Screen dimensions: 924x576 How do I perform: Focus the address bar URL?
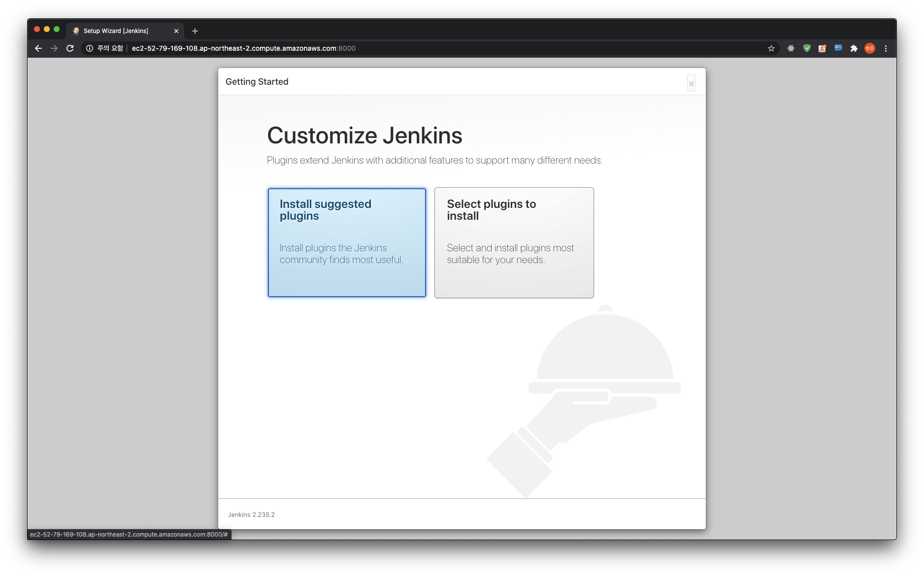coord(244,48)
